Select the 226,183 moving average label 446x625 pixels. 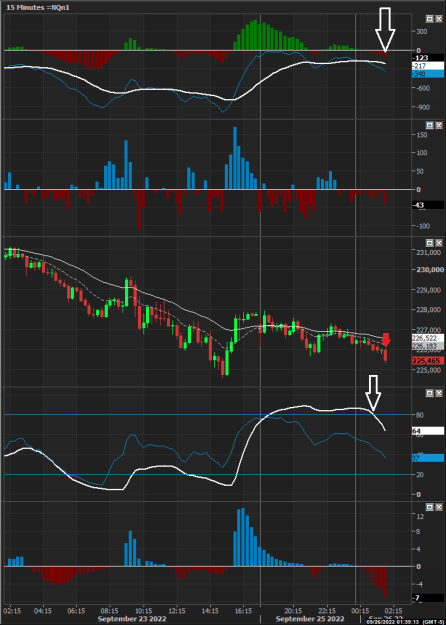tap(428, 346)
